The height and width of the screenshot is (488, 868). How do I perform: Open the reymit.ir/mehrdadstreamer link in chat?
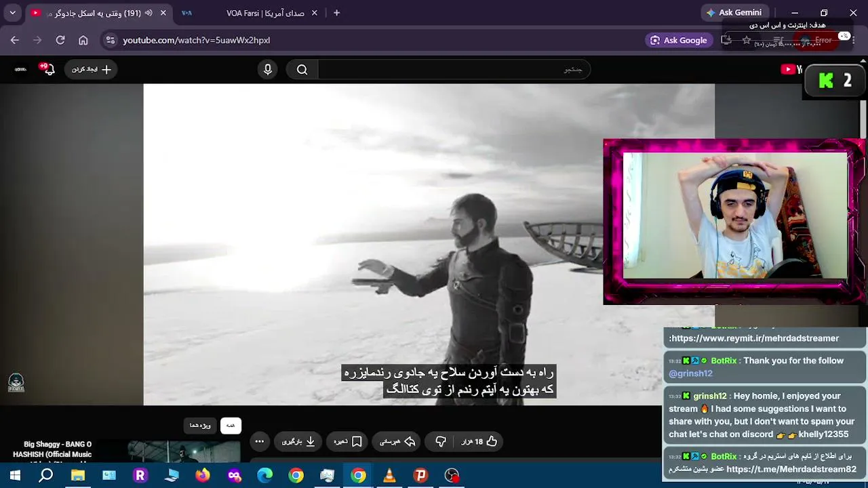756,338
